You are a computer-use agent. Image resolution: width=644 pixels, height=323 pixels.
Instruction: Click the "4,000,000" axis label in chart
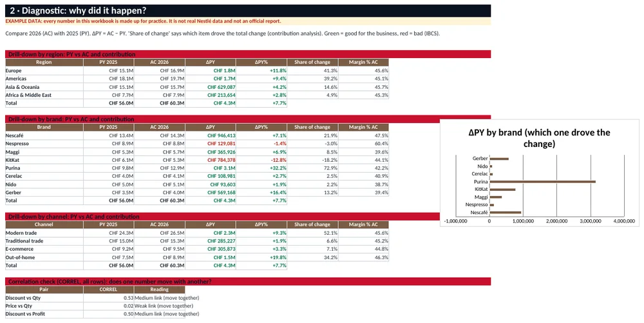click(624, 221)
